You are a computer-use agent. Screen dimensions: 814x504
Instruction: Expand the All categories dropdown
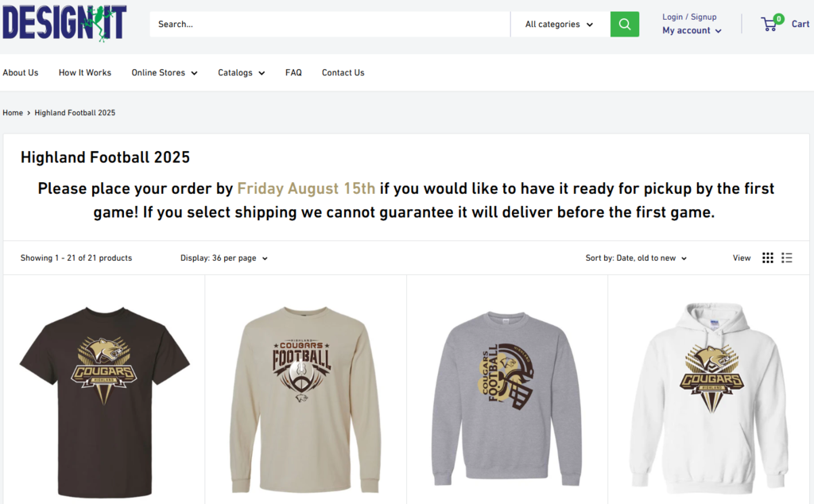click(559, 25)
